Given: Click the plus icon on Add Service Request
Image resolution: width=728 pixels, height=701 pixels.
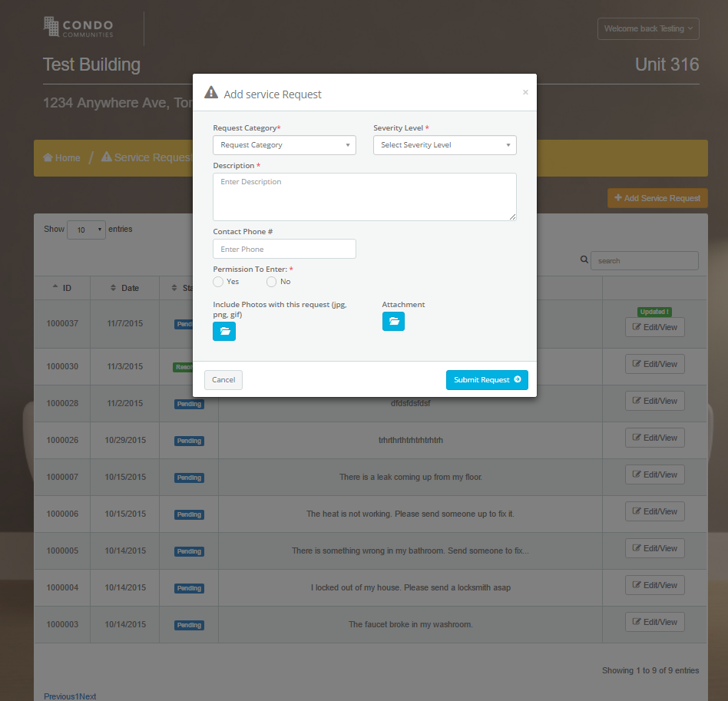Looking at the screenshot, I should point(618,197).
